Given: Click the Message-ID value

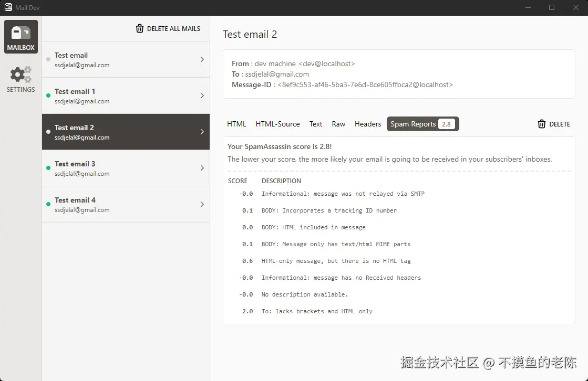Looking at the screenshot, I should (x=365, y=84).
